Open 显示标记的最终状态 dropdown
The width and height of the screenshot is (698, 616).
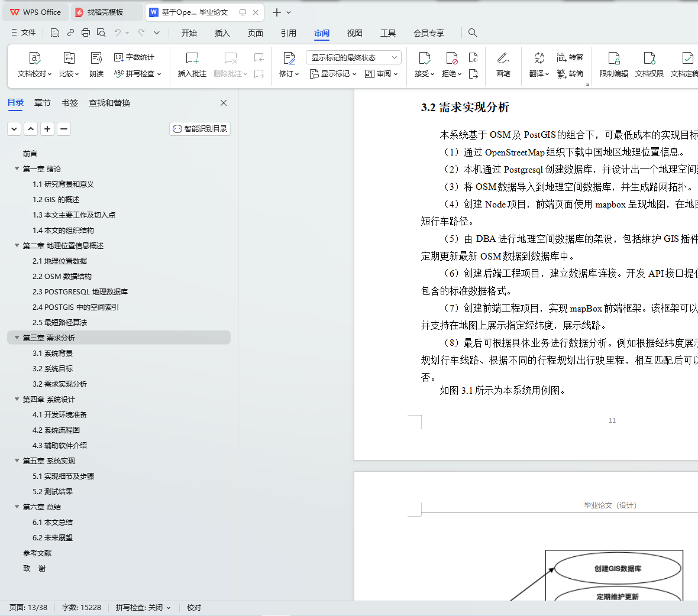tap(354, 57)
